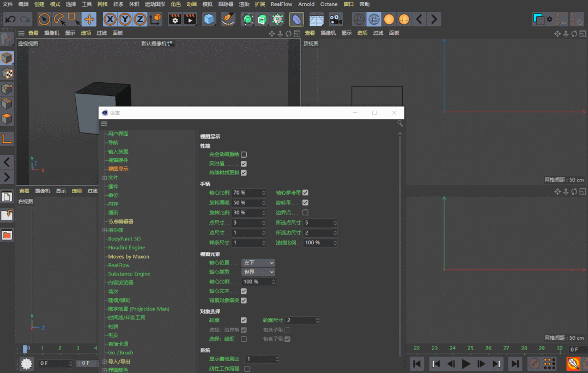Viewport: 588px width, 373px height.
Task: Open the 渲染 menu in menu bar
Action: [x=244, y=4]
